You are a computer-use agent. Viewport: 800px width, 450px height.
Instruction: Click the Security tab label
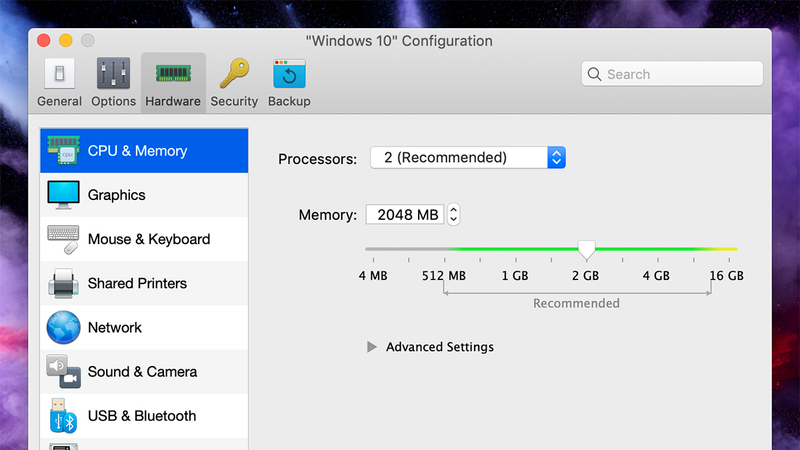[234, 101]
